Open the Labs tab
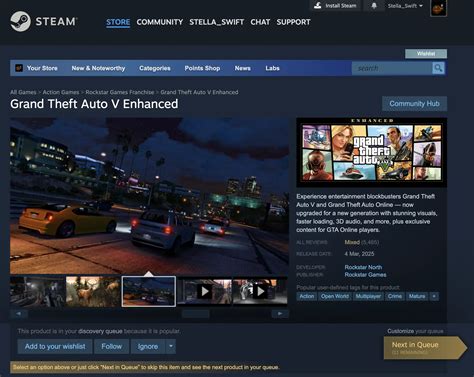474x377 pixels. [272, 68]
